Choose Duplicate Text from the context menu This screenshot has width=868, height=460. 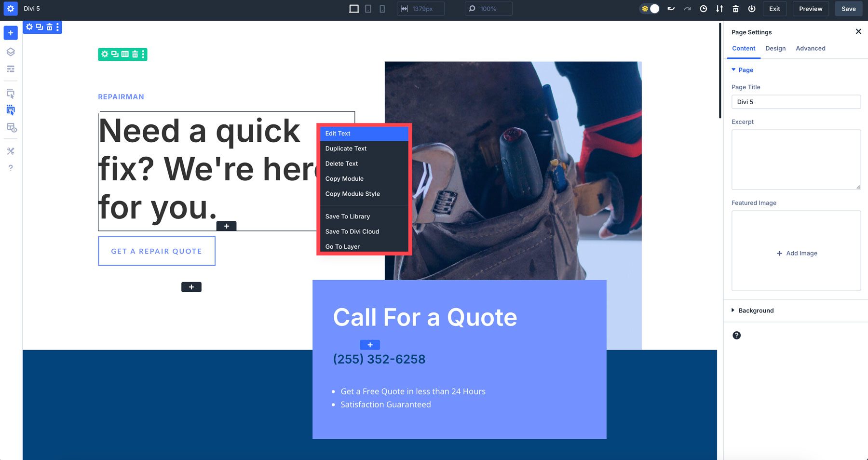tap(346, 149)
